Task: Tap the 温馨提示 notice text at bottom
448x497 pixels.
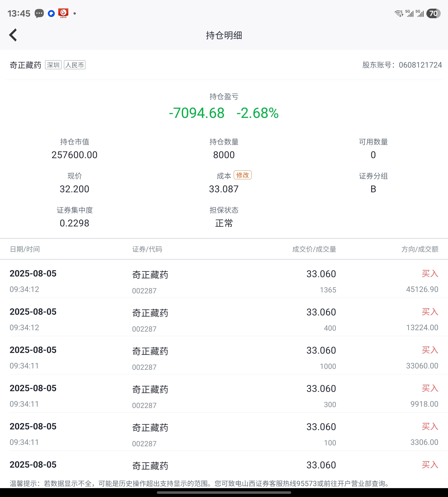Action: (200, 484)
